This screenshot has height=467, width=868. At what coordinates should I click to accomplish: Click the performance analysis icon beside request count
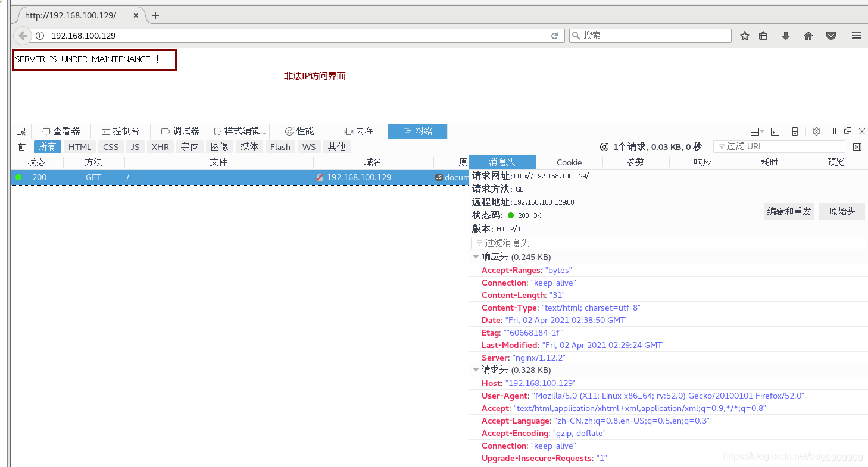pyautogui.click(x=604, y=147)
